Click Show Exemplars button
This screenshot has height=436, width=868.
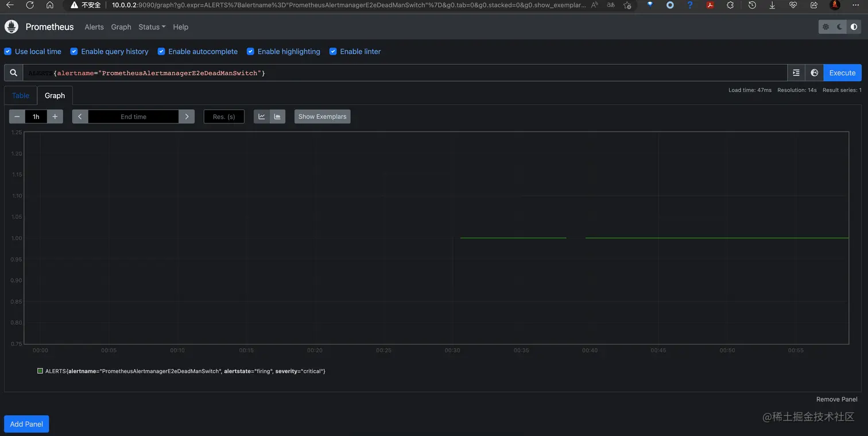322,117
